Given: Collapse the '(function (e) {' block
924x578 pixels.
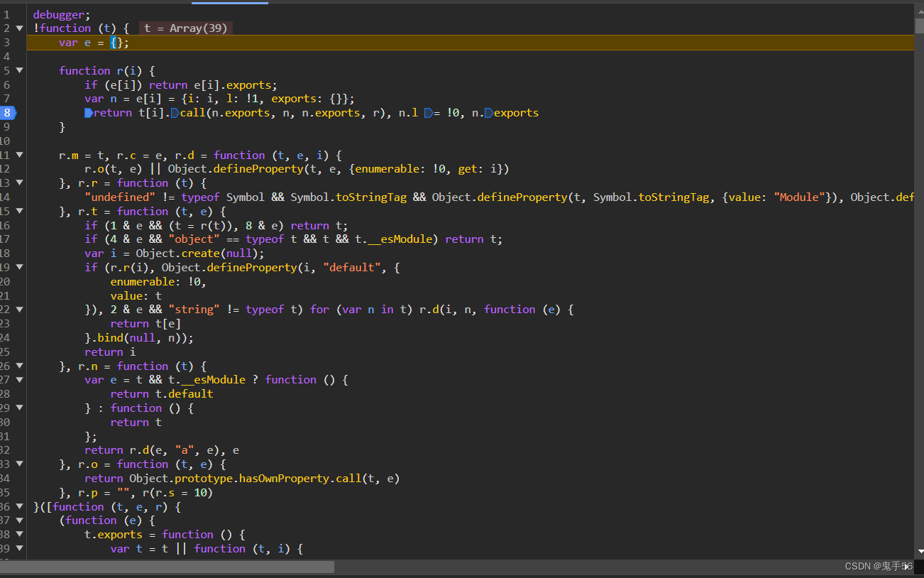Looking at the screenshot, I should click(19, 520).
